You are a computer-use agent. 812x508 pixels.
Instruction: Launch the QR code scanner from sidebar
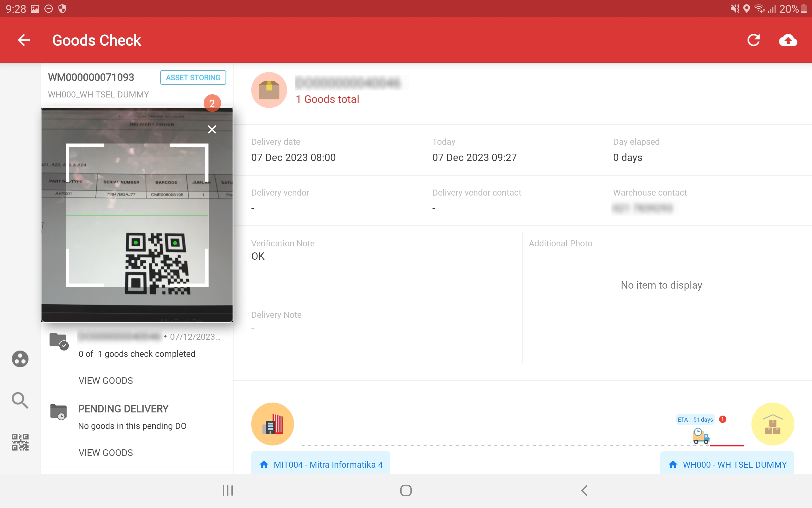coord(20,442)
